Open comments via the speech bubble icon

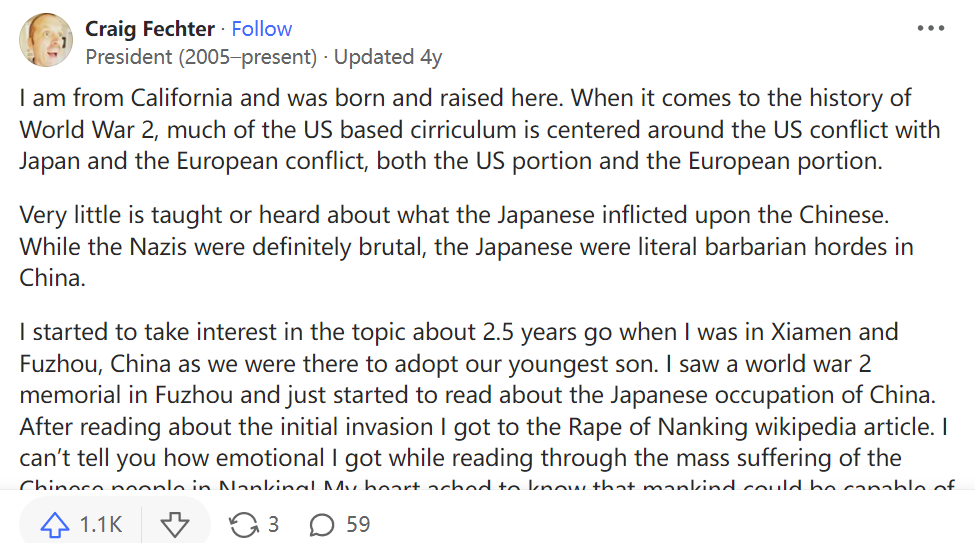point(322,524)
